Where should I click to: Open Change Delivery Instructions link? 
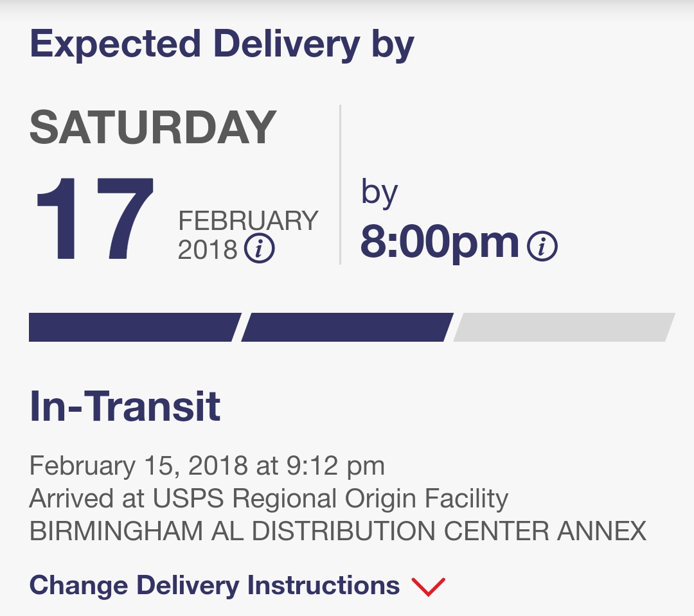(x=215, y=586)
